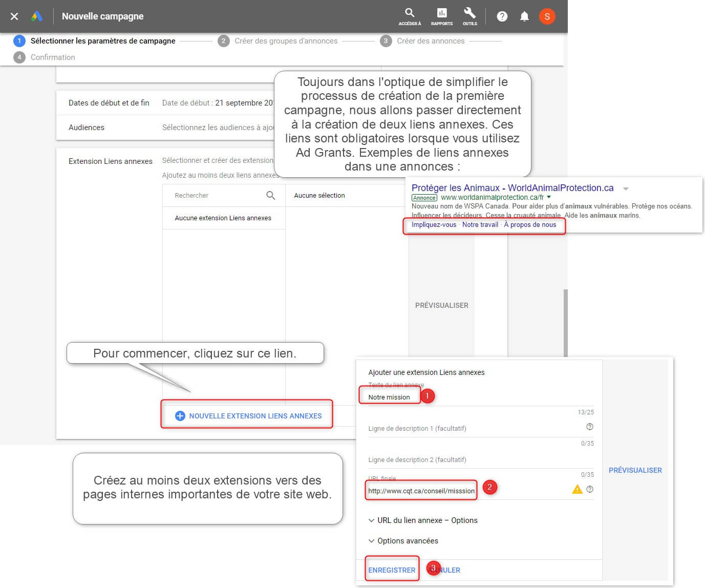Click the Texte du lien annexe field
Image resolution: width=705 pixels, height=588 pixels.
tap(481, 397)
